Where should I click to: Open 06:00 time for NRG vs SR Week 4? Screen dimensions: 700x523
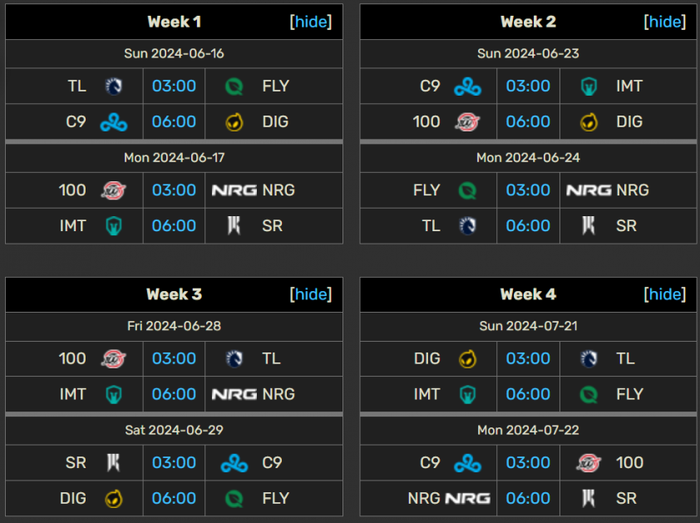point(528,498)
